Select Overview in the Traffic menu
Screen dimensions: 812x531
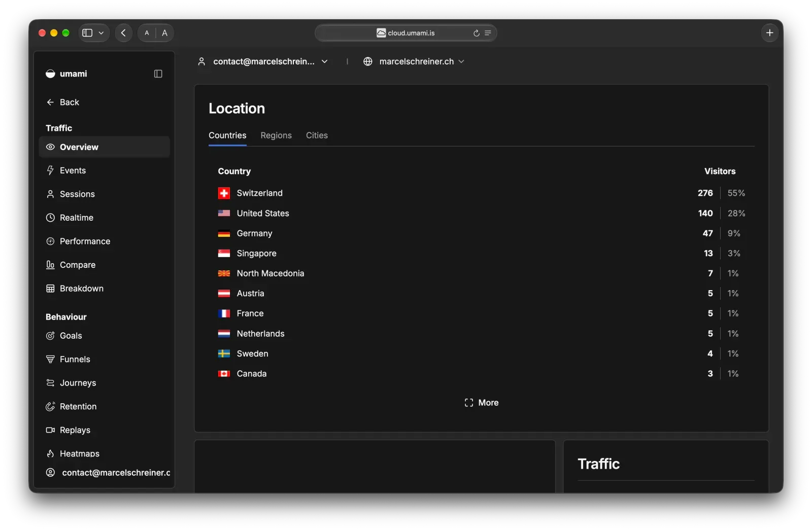point(105,147)
